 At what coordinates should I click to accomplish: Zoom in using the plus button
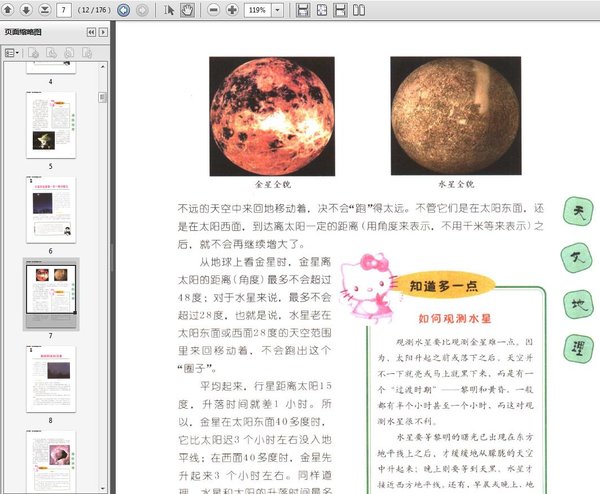233,10
